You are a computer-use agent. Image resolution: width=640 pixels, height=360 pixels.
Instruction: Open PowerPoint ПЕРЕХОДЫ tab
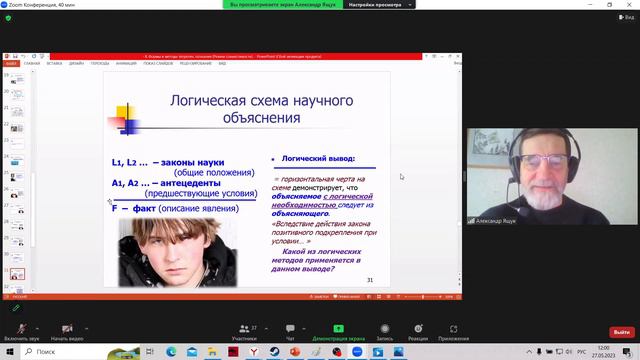pyautogui.click(x=100, y=64)
